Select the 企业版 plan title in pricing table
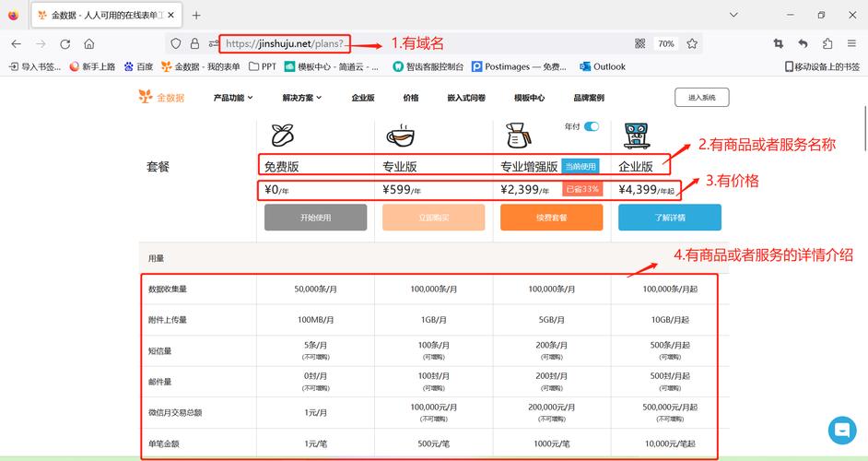868x461 pixels. 636,166
